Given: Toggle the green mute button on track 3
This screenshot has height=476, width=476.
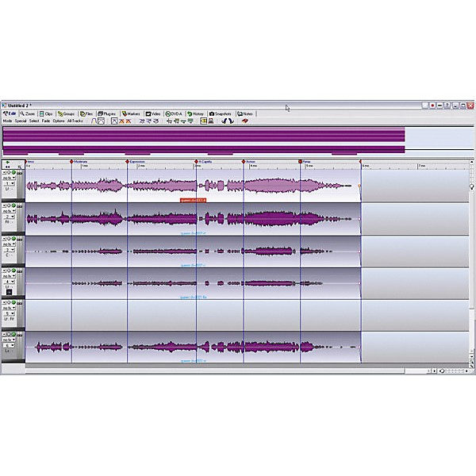Looking at the screenshot, I should [x=13, y=239].
